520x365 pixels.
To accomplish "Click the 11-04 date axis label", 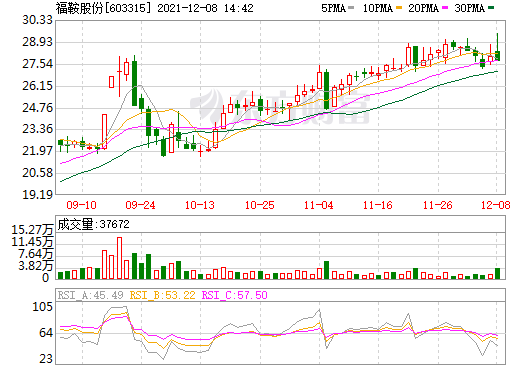I will [319, 205].
